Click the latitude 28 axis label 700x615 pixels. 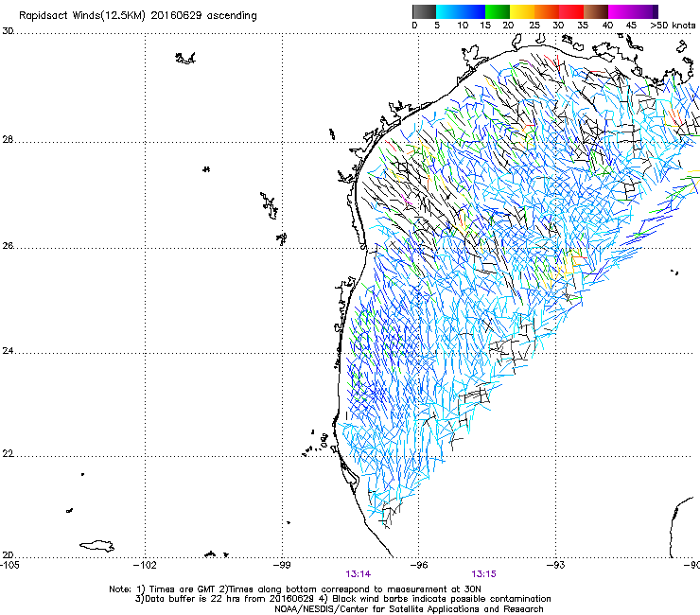coord(8,139)
